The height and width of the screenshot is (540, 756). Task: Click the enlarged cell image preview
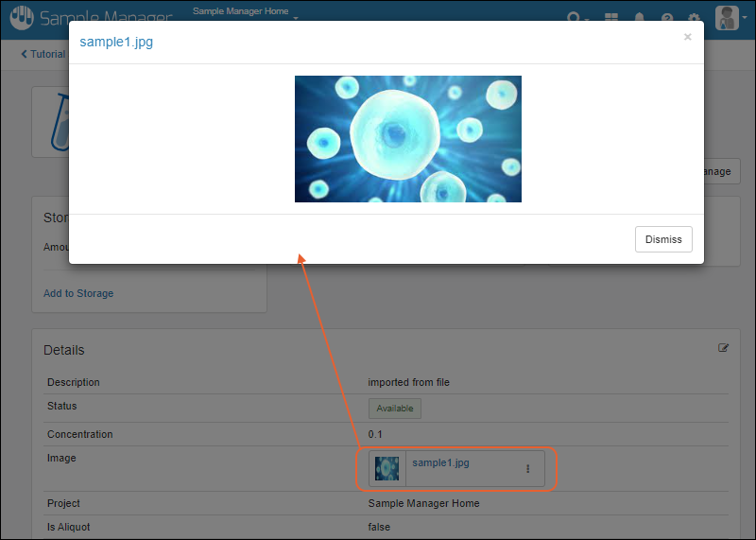(407, 139)
